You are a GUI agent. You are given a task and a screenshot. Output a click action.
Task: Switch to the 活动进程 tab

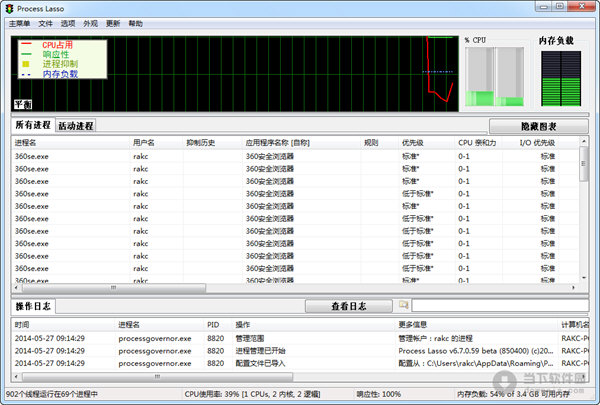click(x=76, y=126)
